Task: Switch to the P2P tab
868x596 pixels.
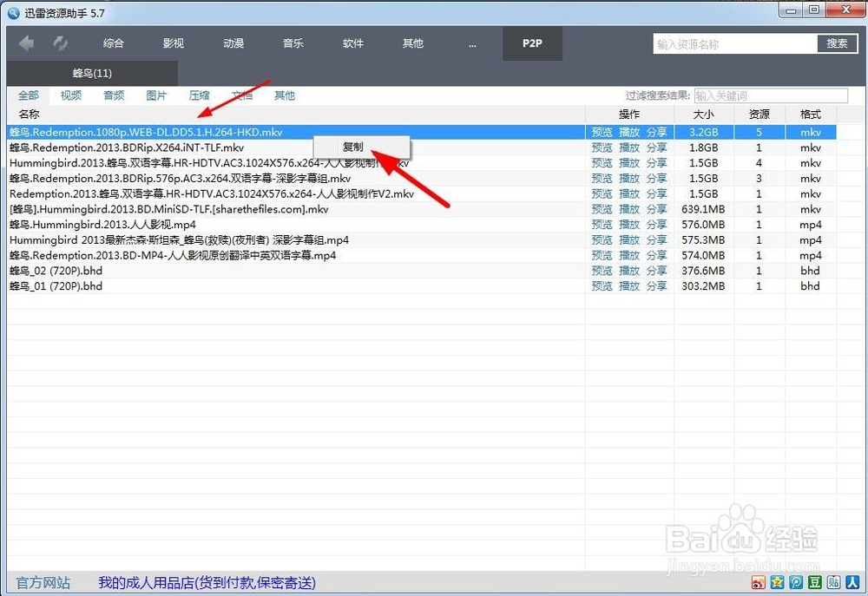Action: (x=533, y=43)
